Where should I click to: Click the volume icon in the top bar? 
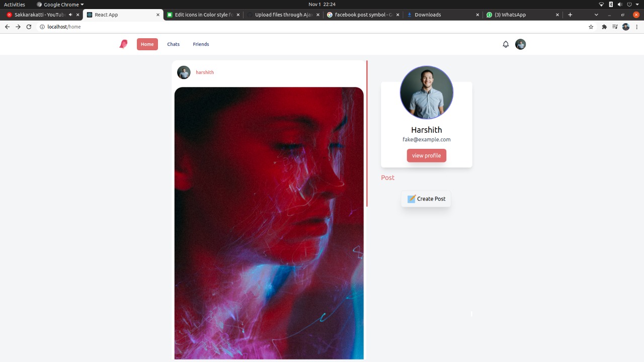(x=620, y=5)
